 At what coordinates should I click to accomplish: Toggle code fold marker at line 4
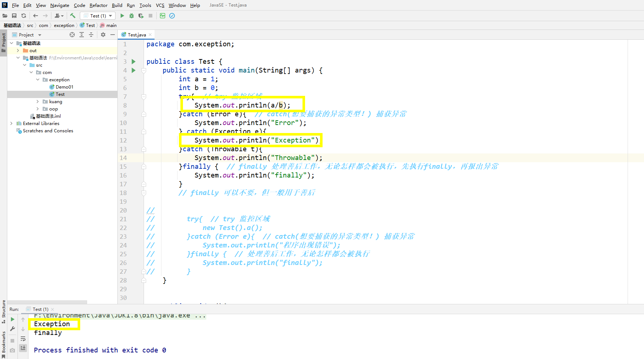tap(144, 70)
